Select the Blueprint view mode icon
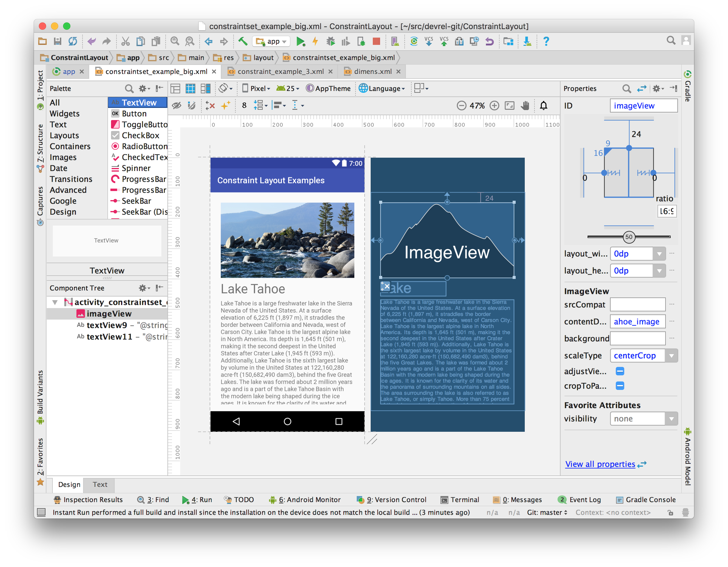The image size is (728, 567). (x=190, y=88)
